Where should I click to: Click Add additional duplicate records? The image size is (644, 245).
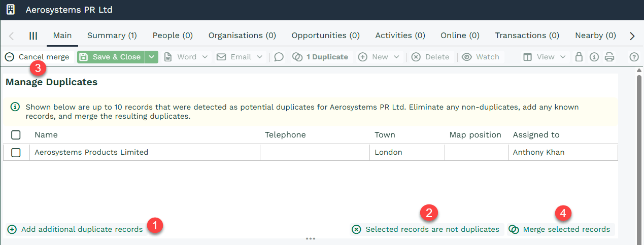(x=76, y=229)
